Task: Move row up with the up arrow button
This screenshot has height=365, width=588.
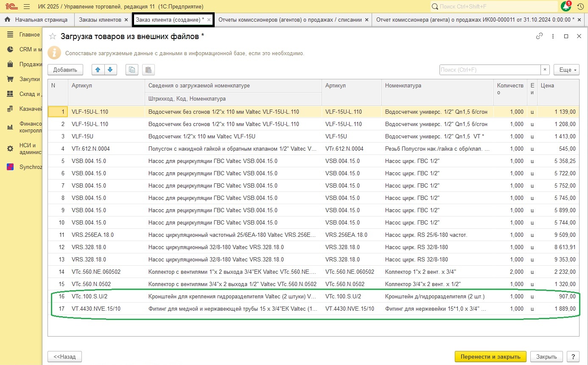Action: [98, 70]
